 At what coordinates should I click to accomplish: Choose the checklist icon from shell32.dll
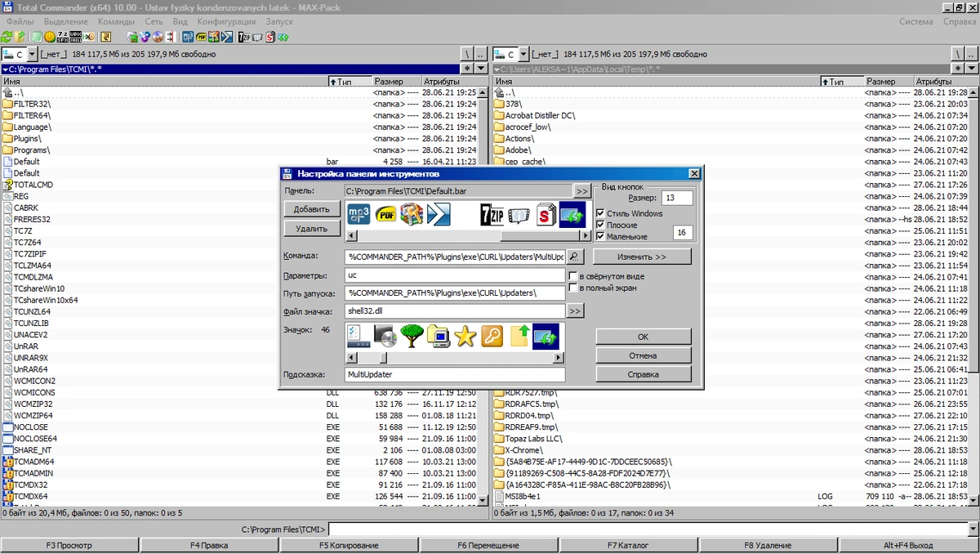tap(359, 336)
